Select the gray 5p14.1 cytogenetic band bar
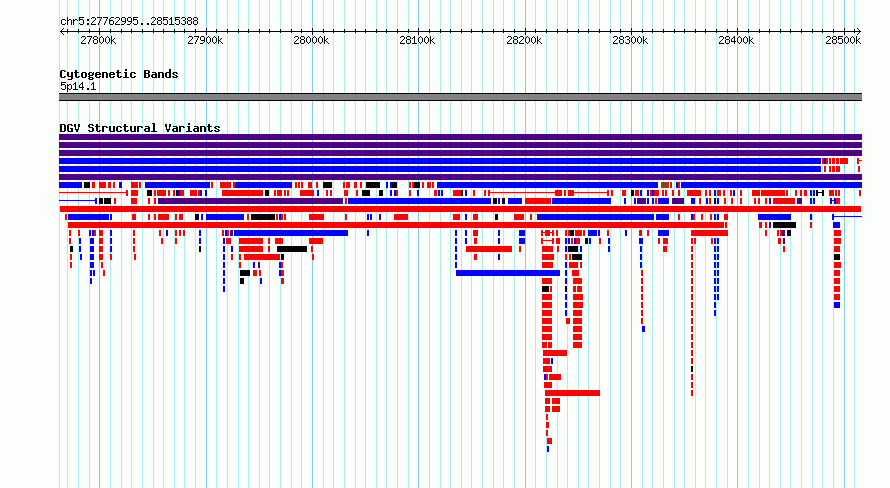This screenshot has height=488, width=890. pos(460,97)
